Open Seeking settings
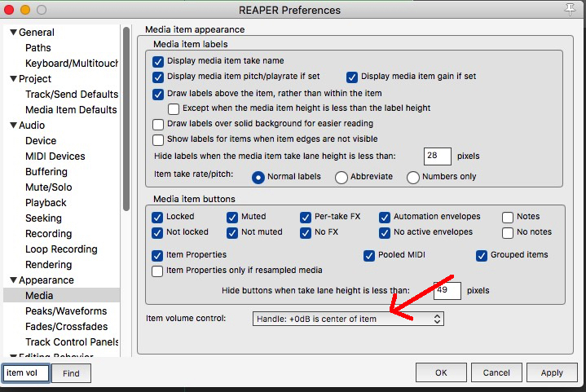 (x=43, y=218)
